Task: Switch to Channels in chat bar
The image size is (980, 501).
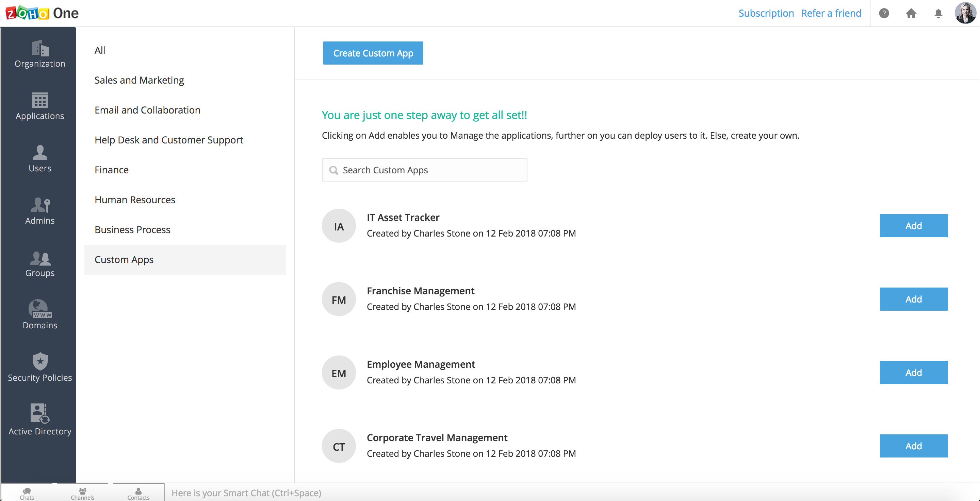Action: click(x=83, y=494)
